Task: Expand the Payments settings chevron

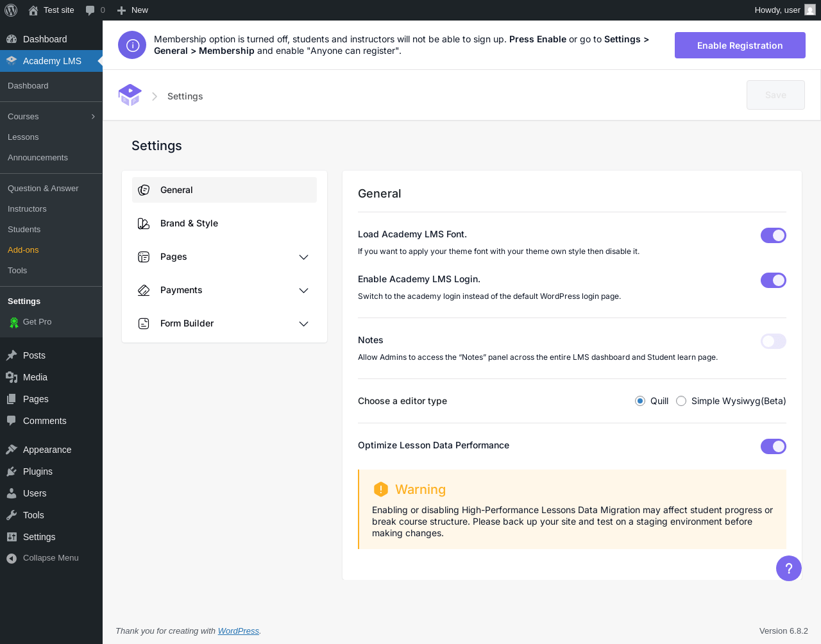Action: coord(304,291)
